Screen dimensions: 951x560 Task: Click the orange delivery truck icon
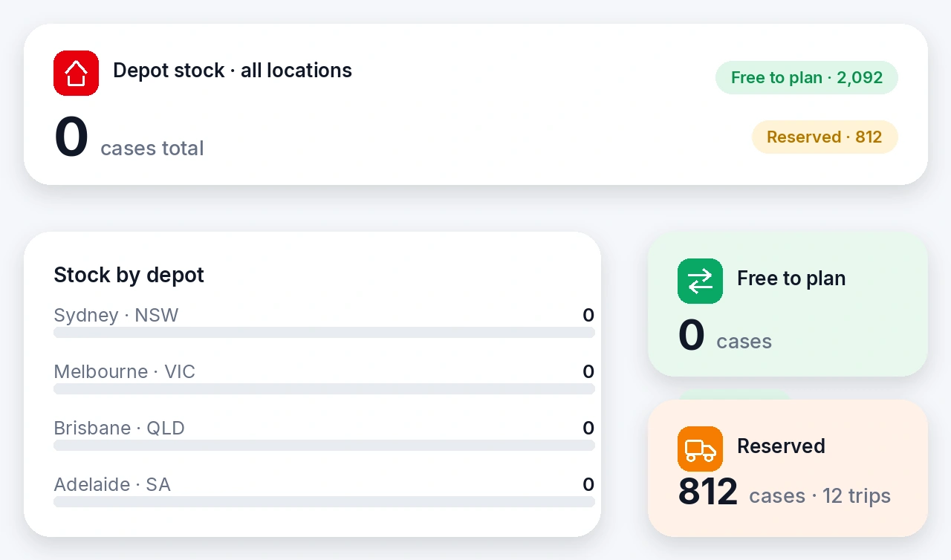[x=700, y=449]
